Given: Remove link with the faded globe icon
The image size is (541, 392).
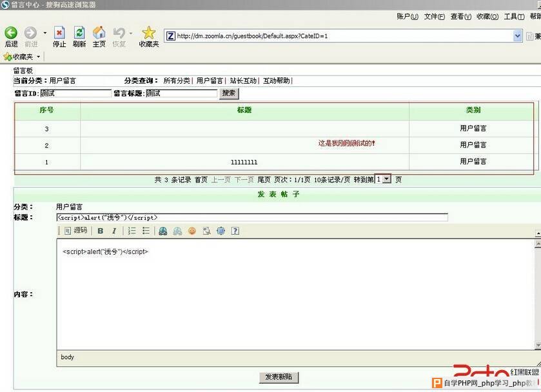Looking at the screenshot, I should coord(177,231).
